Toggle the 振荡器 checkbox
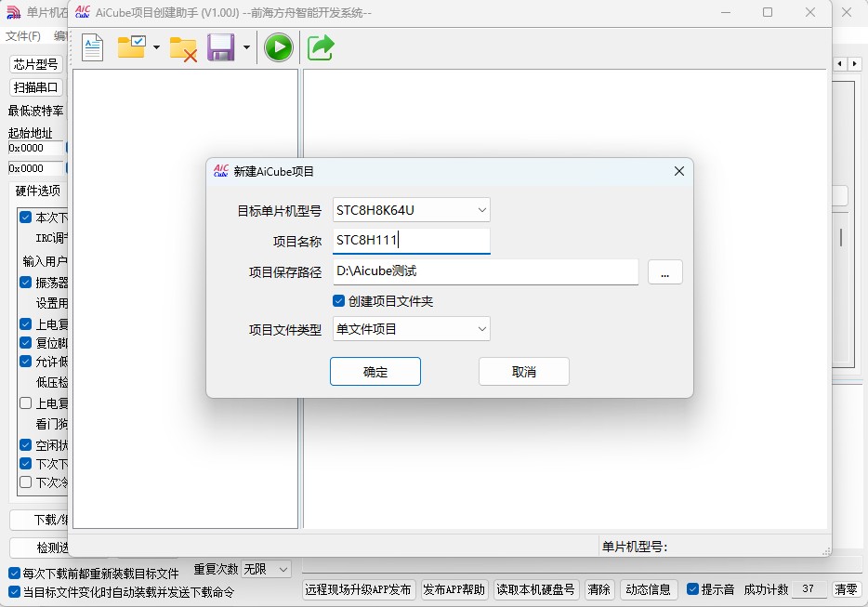Screen dimensions: 868x607 tap(25, 283)
